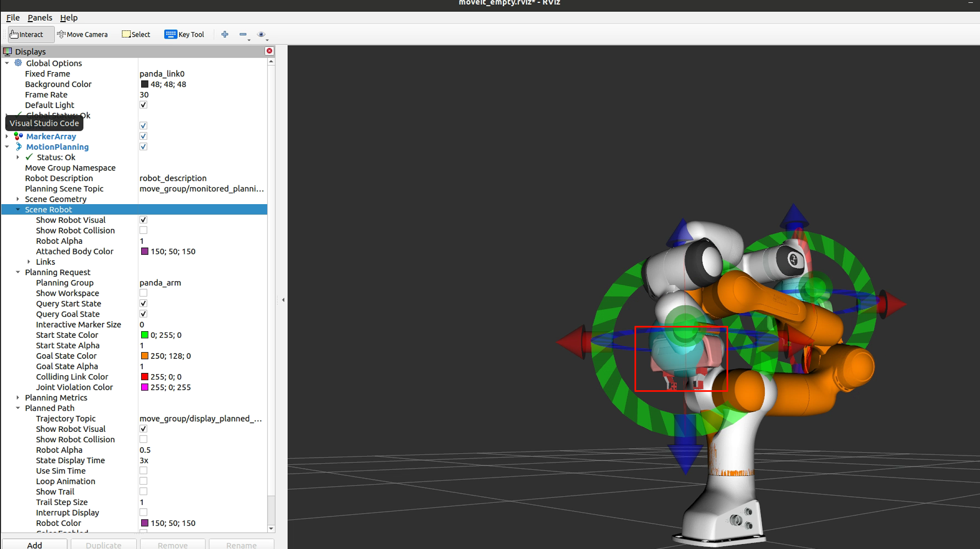
Task: Close the Displays panel
Action: coord(269,51)
